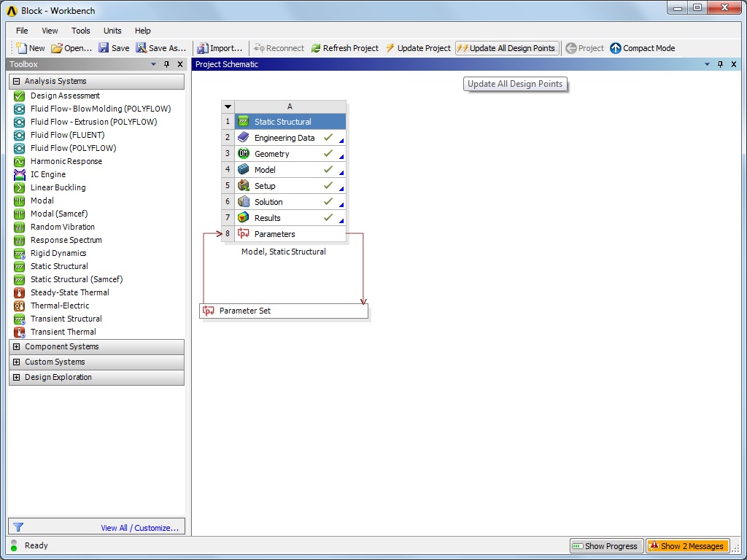This screenshot has width=747, height=560.
Task: Select the Rigid Dynamics system icon
Action: tap(19, 253)
